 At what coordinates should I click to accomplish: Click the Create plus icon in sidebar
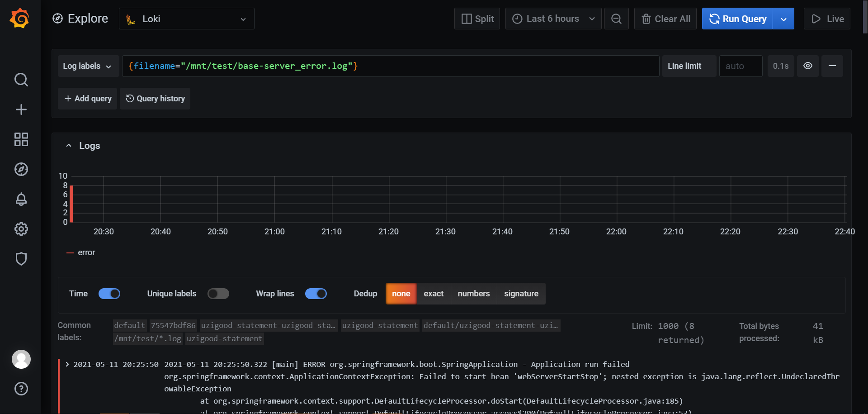(x=21, y=109)
